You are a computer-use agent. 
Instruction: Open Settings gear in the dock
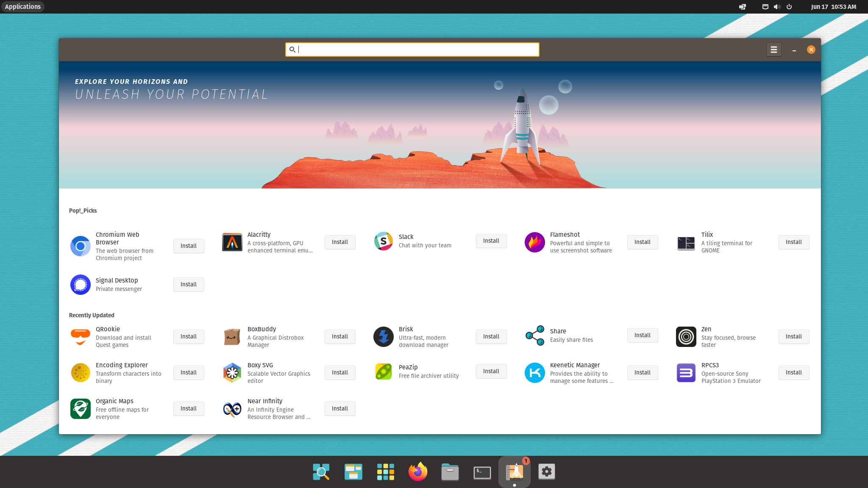(x=547, y=471)
